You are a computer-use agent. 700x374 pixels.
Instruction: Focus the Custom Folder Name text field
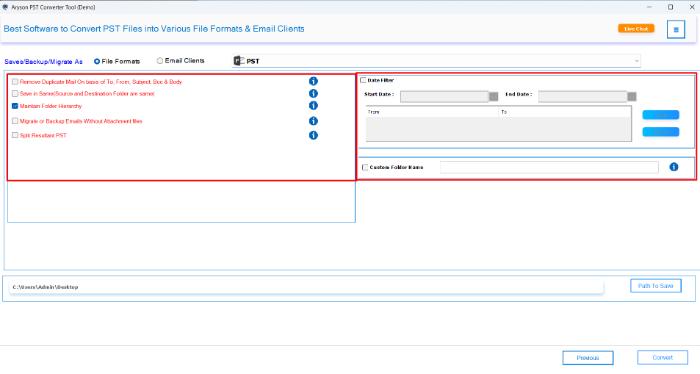point(549,167)
